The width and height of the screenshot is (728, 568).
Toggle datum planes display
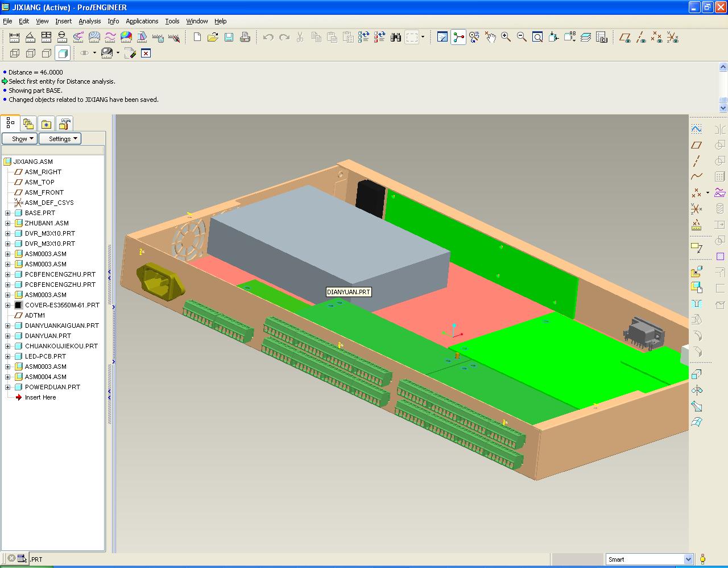[x=625, y=38]
